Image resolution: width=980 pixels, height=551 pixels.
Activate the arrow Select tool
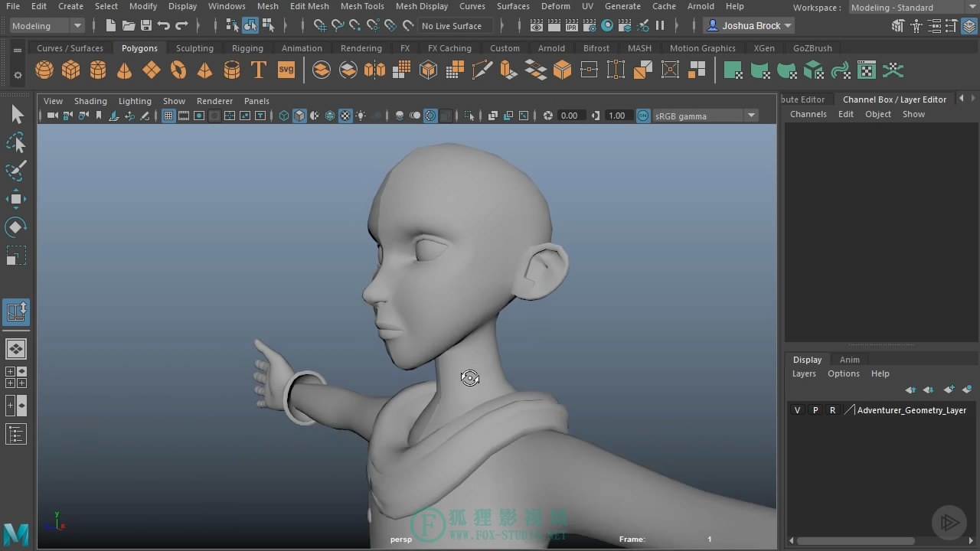click(16, 115)
